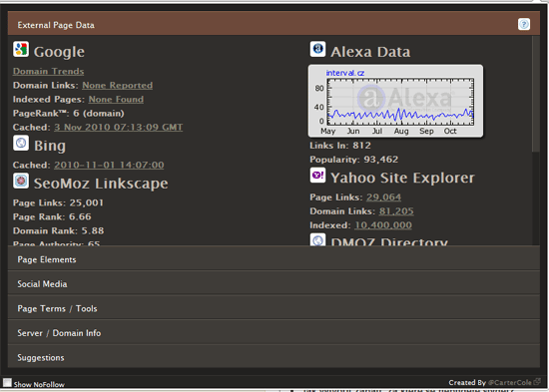549x392 pixels.
Task: Expand the Suggestions section
Action: click(274, 356)
